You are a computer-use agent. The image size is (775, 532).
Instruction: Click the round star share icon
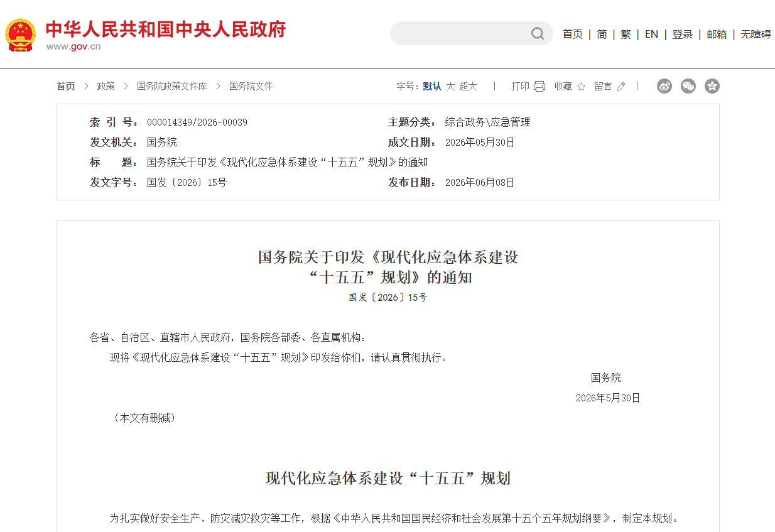click(x=712, y=86)
